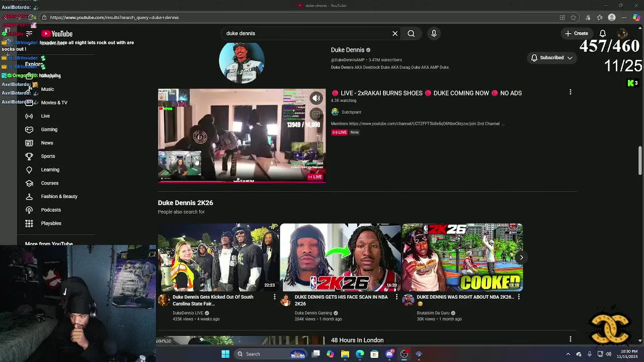This screenshot has height=362, width=644.
Task: Open Microsoft Store from the taskbar
Action: pyautogui.click(x=374, y=354)
